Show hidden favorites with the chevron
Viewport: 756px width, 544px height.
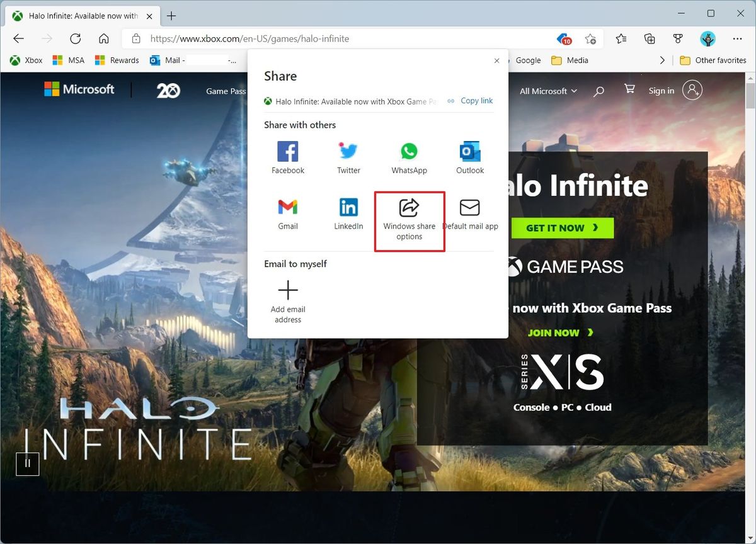coord(662,60)
